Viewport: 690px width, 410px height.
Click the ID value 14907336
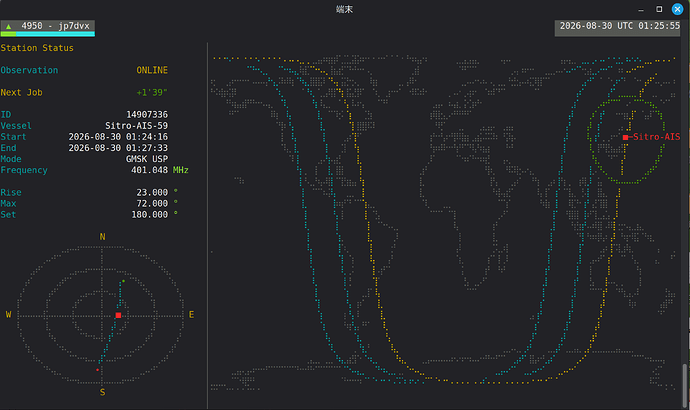tap(147, 115)
